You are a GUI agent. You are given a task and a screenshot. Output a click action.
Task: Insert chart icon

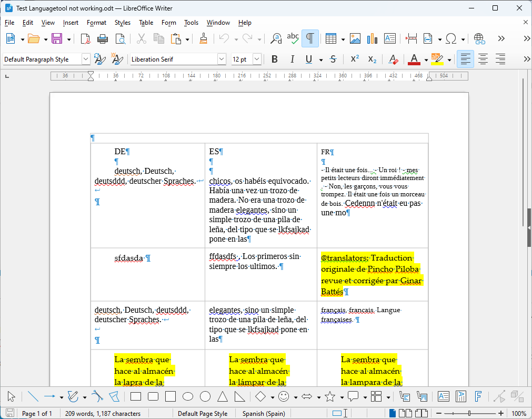click(372, 38)
